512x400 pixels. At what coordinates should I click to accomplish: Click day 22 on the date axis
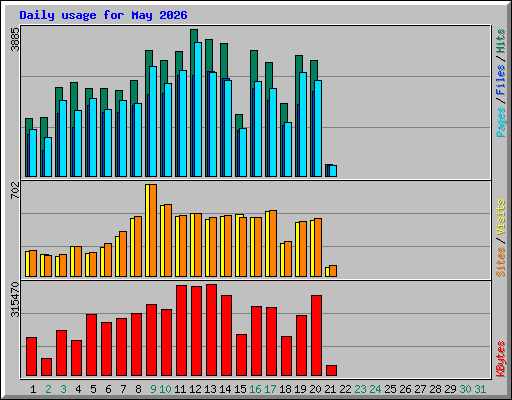(x=345, y=389)
